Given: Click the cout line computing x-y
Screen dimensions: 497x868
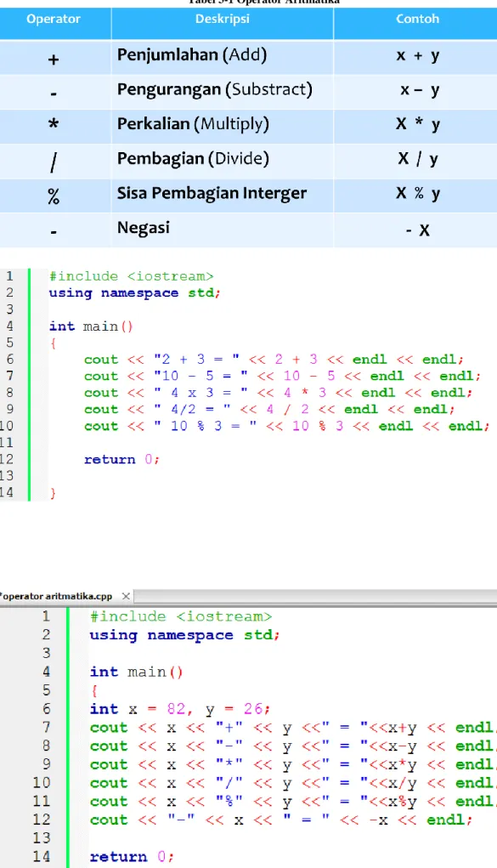Looking at the screenshot, I should coord(293,746).
